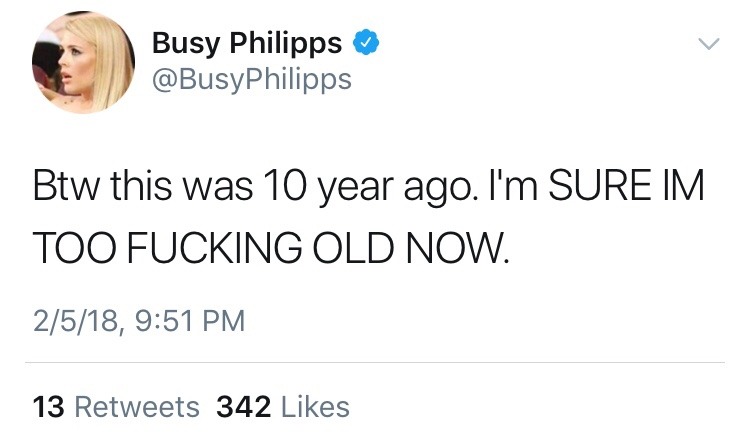This screenshot has width=736, height=437.
Task: Open the @BusyPhilipps handle link
Action: pyautogui.click(x=252, y=79)
